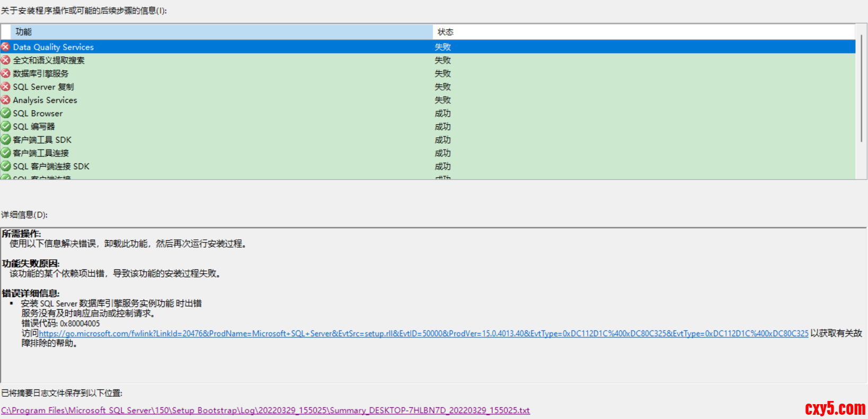Viewport: 868px width, 419px height.
Task: Click the 成功 status of SQL Browser
Action: point(442,114)
